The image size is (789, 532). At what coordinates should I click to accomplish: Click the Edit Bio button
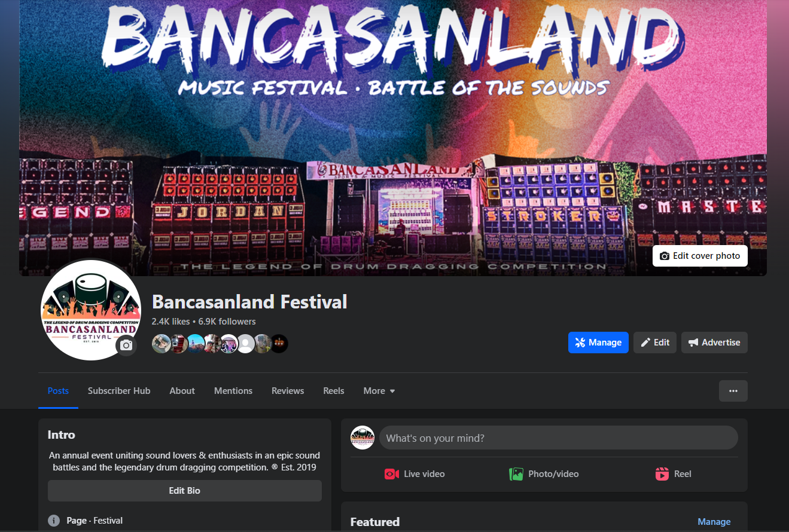185,491
